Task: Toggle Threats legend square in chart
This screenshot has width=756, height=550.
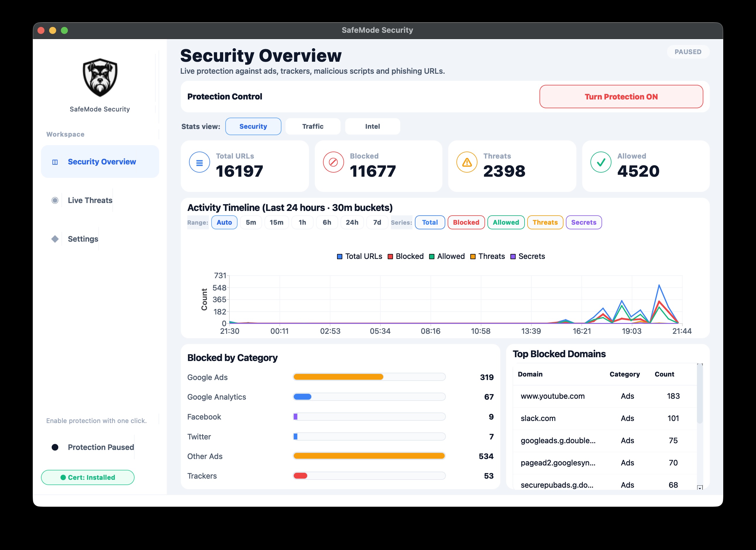Action: [x=473, y=256]
